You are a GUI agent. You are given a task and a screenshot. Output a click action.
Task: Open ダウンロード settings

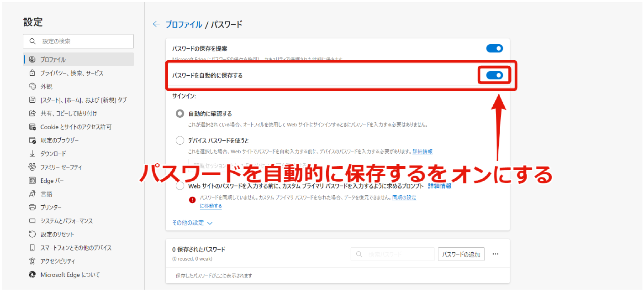point(78,154)
